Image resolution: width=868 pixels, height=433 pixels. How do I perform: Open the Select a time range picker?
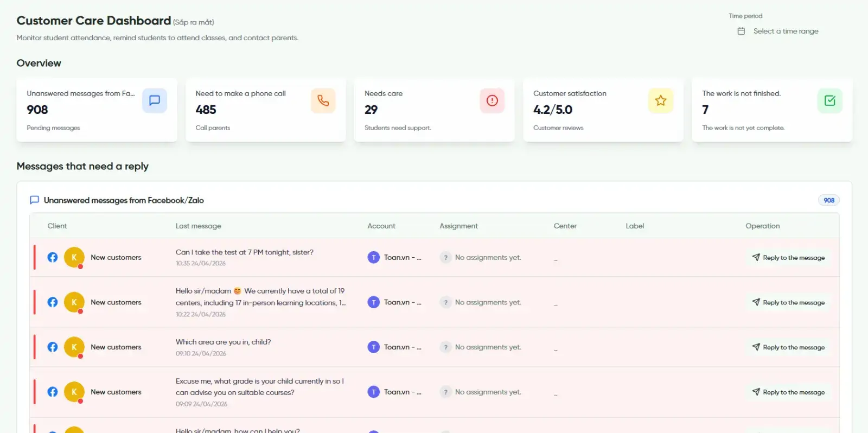[786, 31]
